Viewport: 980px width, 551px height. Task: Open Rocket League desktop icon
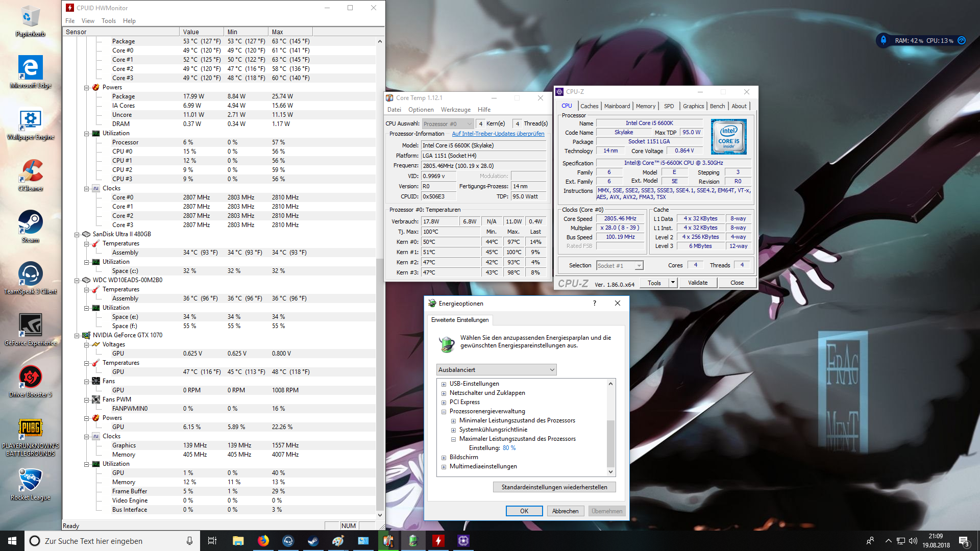coord(30,481)
